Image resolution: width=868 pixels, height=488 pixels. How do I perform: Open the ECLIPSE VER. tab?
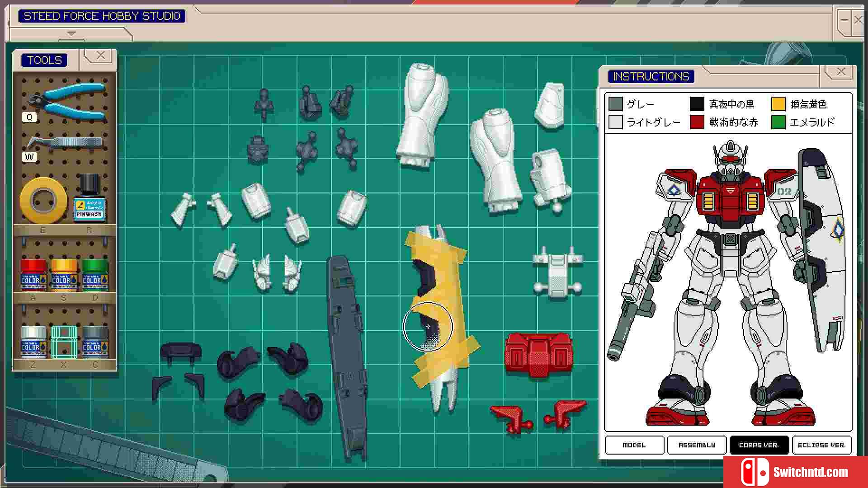tap(821, 445)
